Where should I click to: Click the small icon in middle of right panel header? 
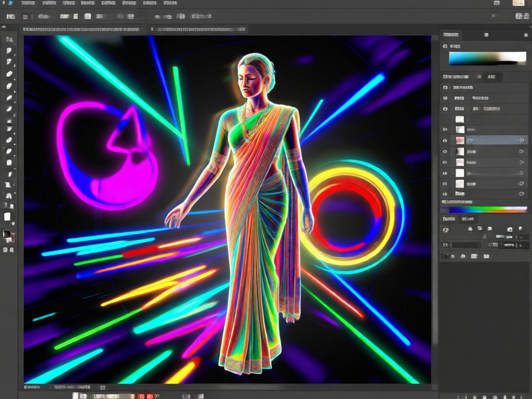[x=486, y=35]
